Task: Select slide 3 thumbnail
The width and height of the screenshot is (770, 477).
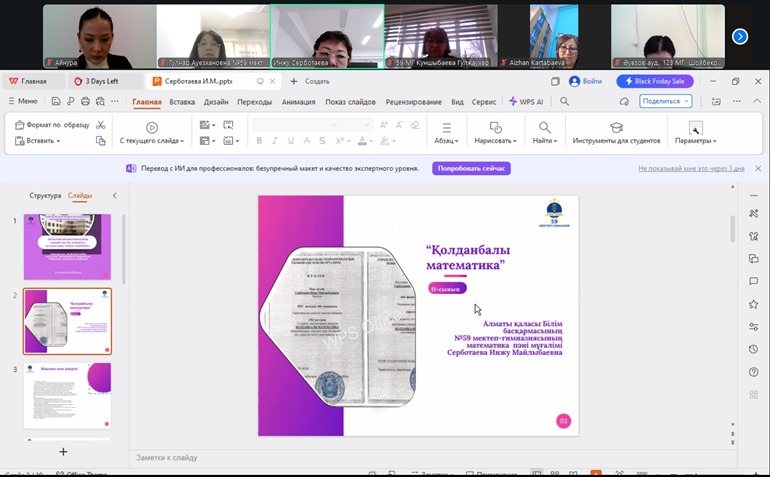Action: pos(68,395)
